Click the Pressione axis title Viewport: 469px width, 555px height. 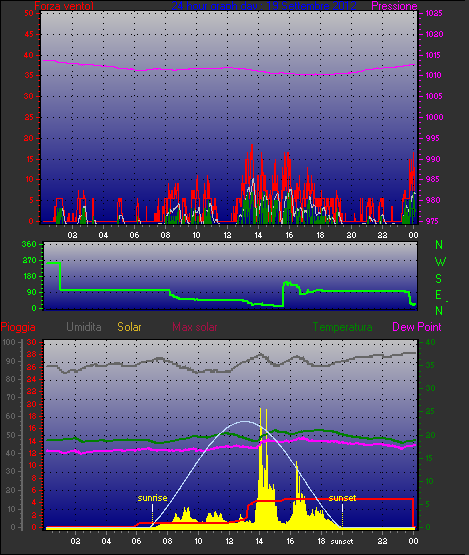tap(394, 6)
